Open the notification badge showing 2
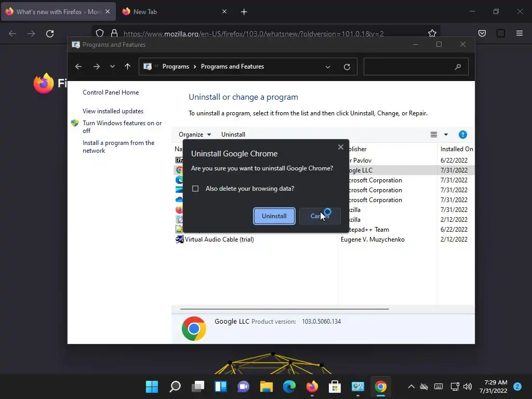This screenshot has height=399, width=532. [x=517, y=387]
